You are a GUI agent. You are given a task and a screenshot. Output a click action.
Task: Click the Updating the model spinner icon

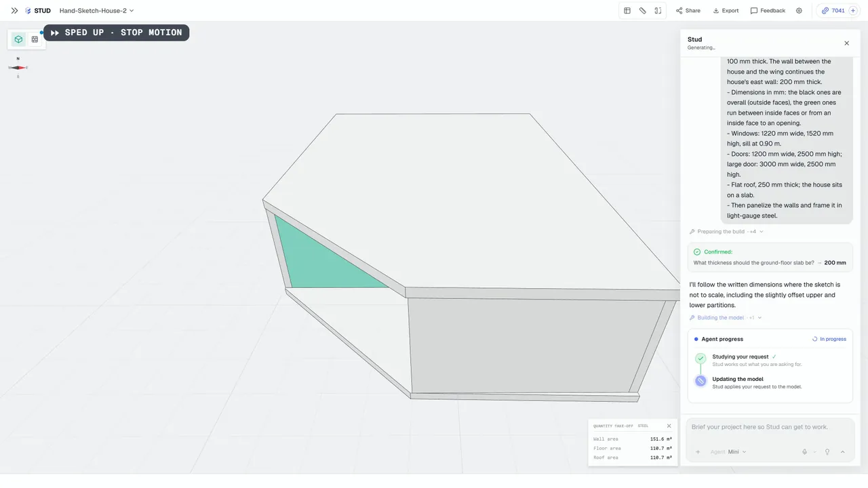(701, 381)
